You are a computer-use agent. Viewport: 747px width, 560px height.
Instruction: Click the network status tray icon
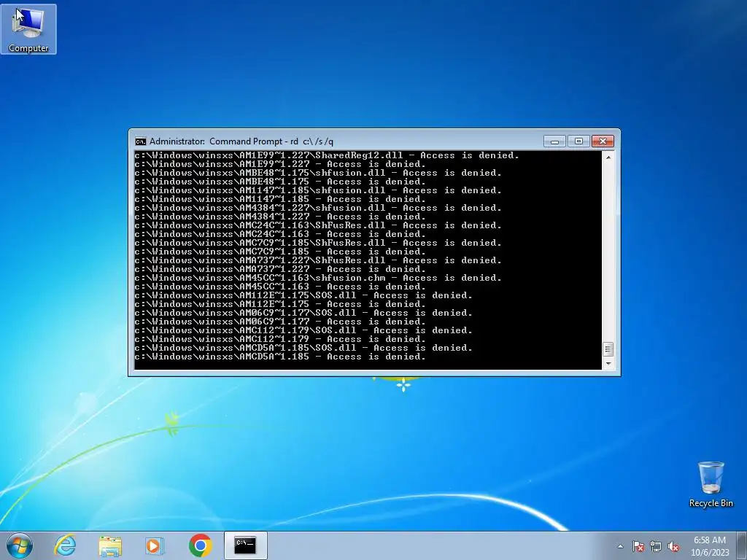click(x=656, y=546)
